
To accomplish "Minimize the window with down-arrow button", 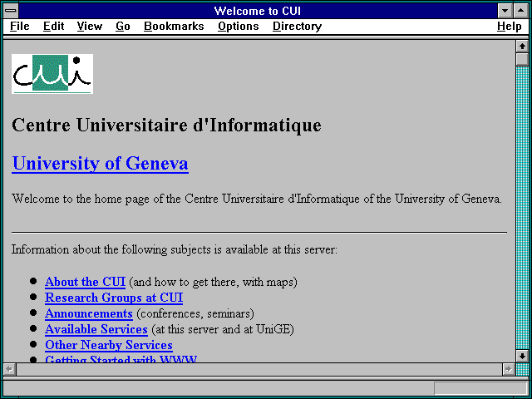I will point(505,11).
